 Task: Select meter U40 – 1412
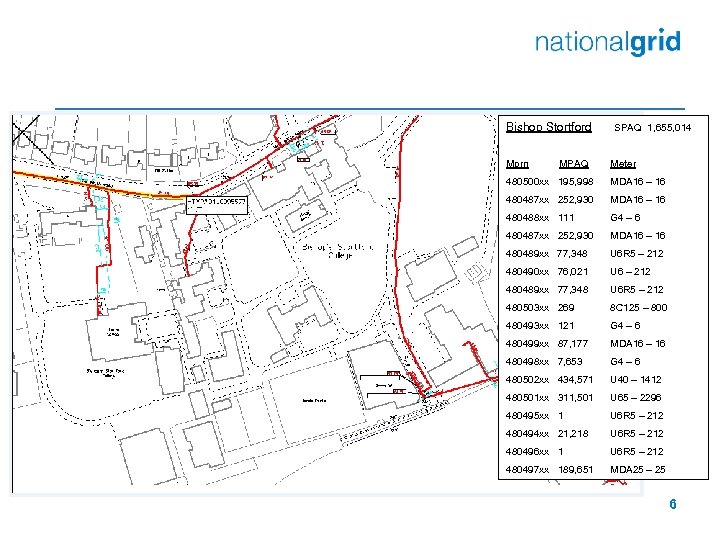coord(636,380)
